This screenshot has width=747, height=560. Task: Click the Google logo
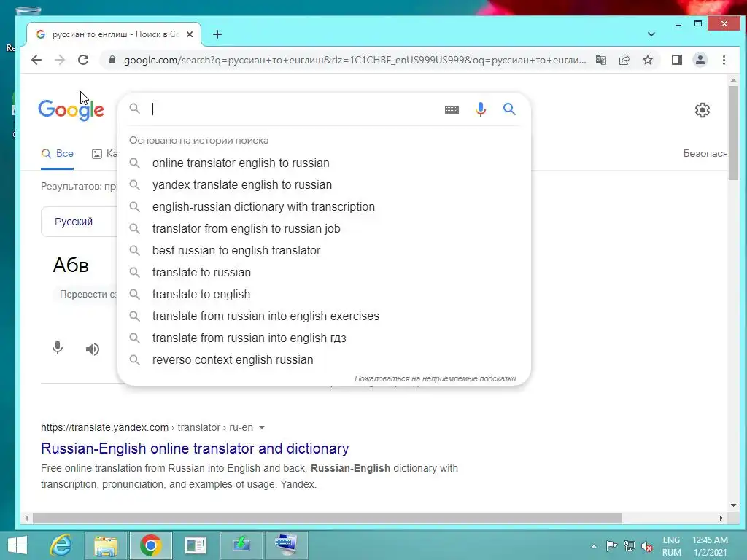[x=71, y=110]
